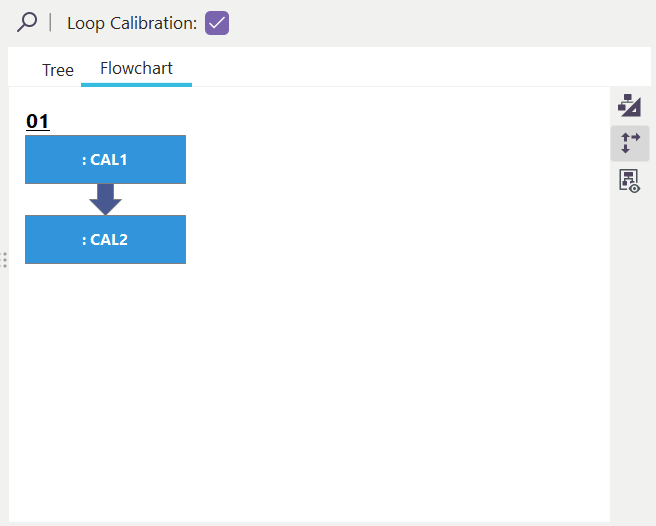Open the flowchart layout design icon

(x=630, y=104)
